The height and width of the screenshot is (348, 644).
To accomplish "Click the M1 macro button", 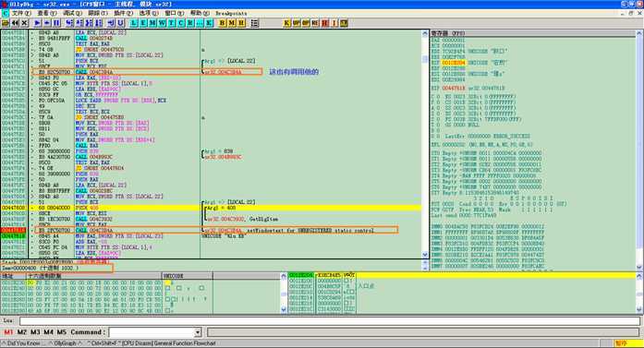I will tap(8, 331).
